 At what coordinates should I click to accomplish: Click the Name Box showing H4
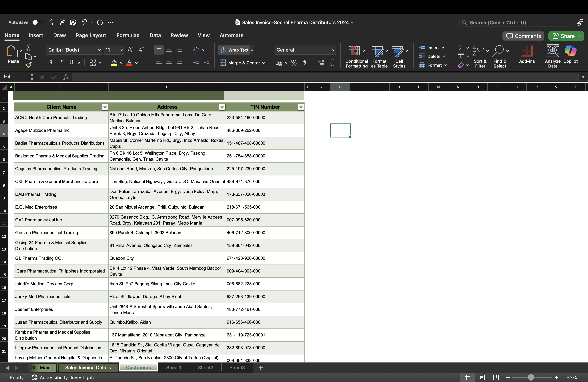(15, 77)
